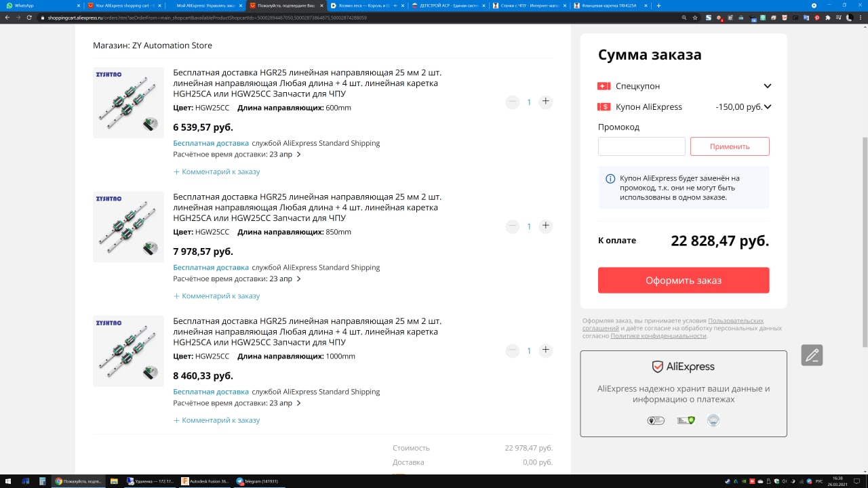Click the first blue Chrome extension icon
Viewport: 868px width, 488px height.
(x=709, y=18)
